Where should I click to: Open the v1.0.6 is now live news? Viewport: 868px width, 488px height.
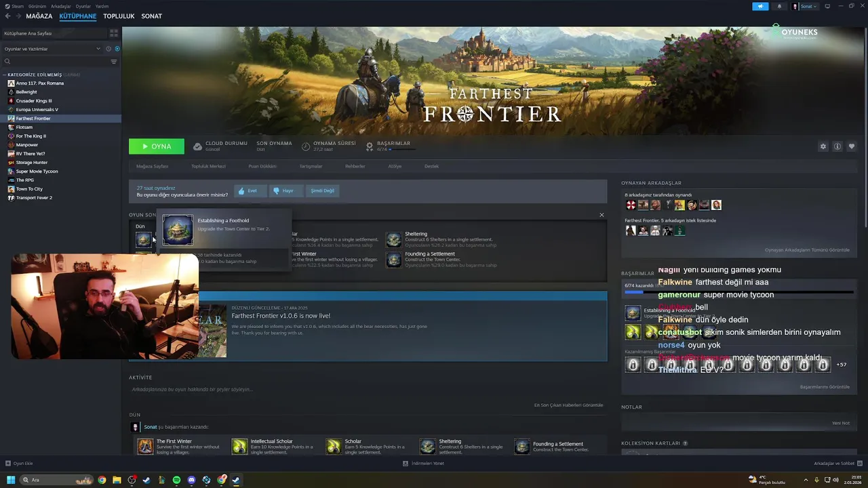[281, 316]
